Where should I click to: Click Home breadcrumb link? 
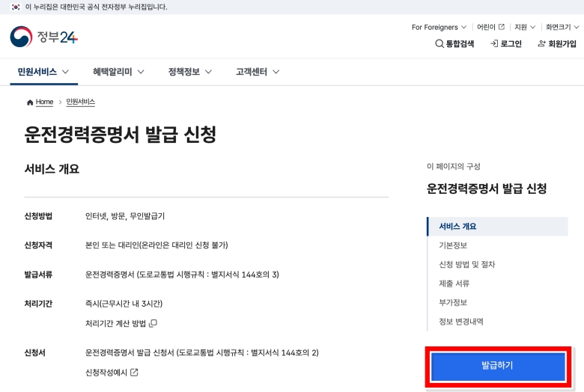point(44,102)
